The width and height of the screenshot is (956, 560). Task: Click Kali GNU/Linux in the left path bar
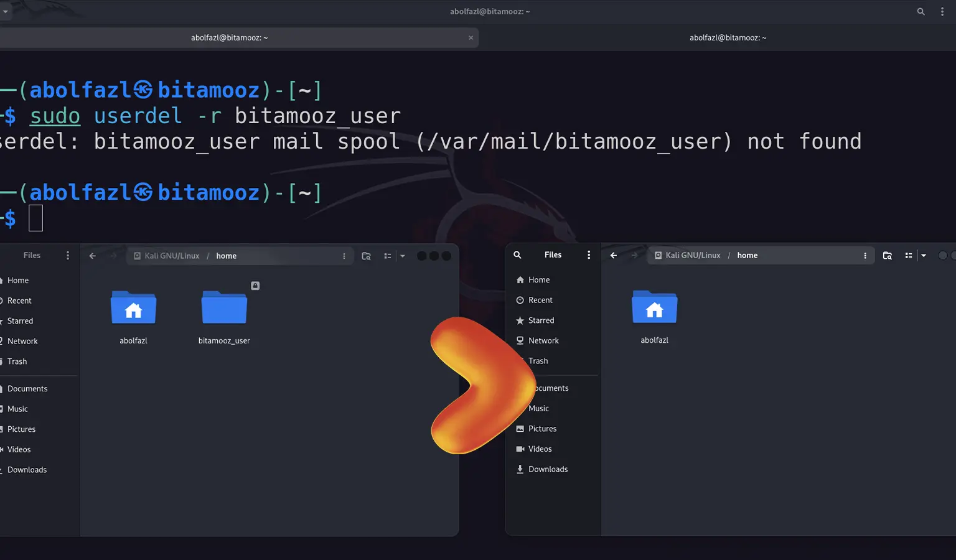171,256
